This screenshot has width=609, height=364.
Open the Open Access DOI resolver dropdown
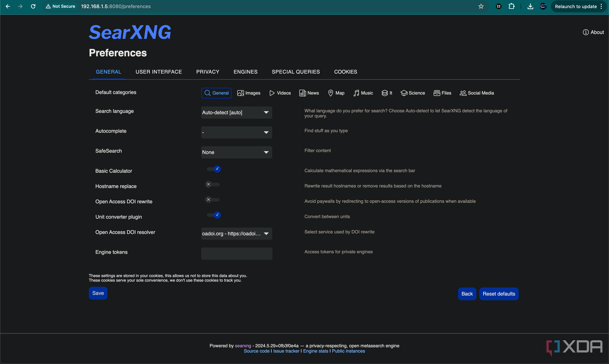tap(236, 234)
